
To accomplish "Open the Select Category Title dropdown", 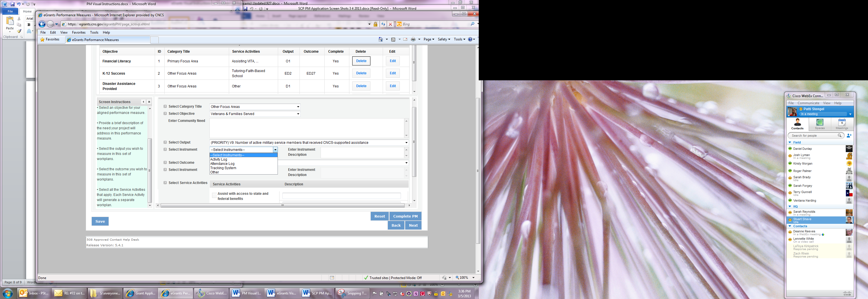I will coord(255,107).
